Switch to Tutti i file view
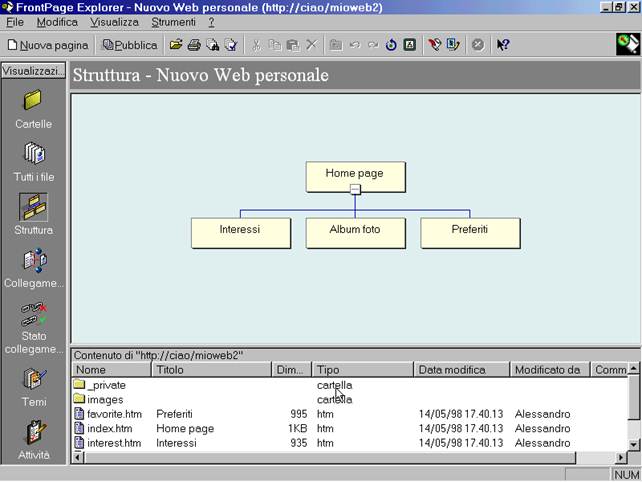Screen dimensions: 642x482 [x=34, y=162]
